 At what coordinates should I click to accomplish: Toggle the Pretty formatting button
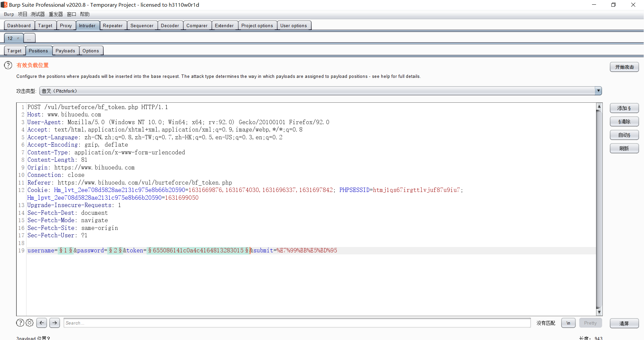(590, 323)
